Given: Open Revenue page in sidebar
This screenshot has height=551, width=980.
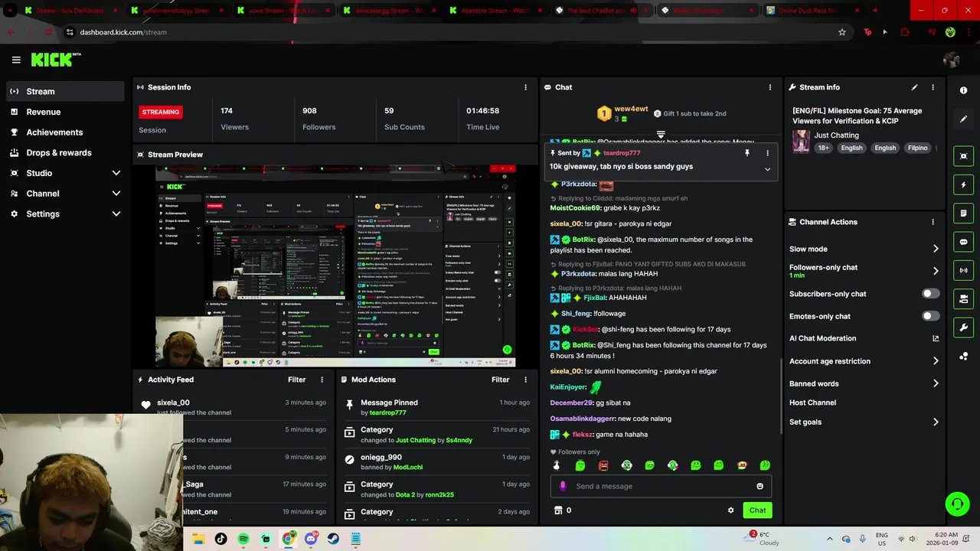Looking at the screenshot, I should 64,112.
